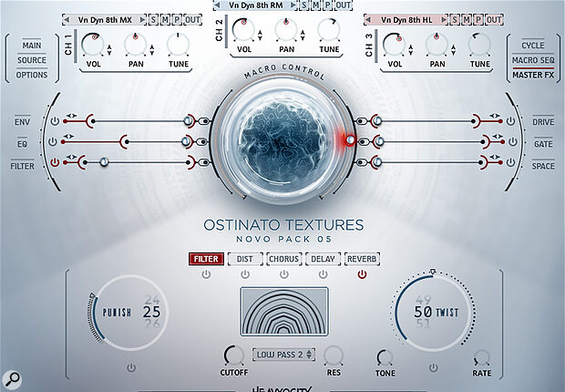Select the DIST effect tab

pos(245,259)
